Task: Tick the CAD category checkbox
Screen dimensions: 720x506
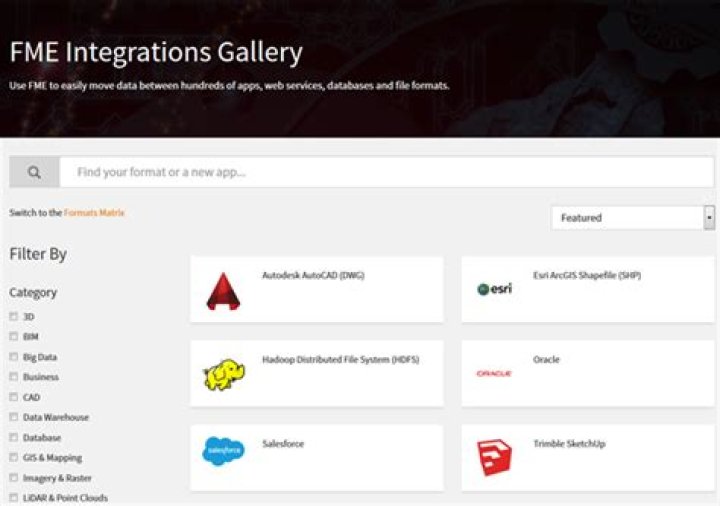Action: point(14,397)
